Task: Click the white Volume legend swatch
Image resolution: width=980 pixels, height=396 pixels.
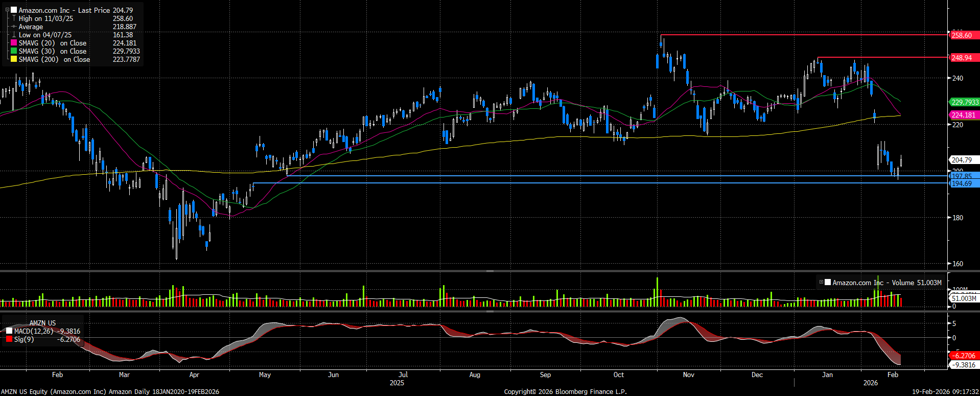Action: [x=827, y=282]
